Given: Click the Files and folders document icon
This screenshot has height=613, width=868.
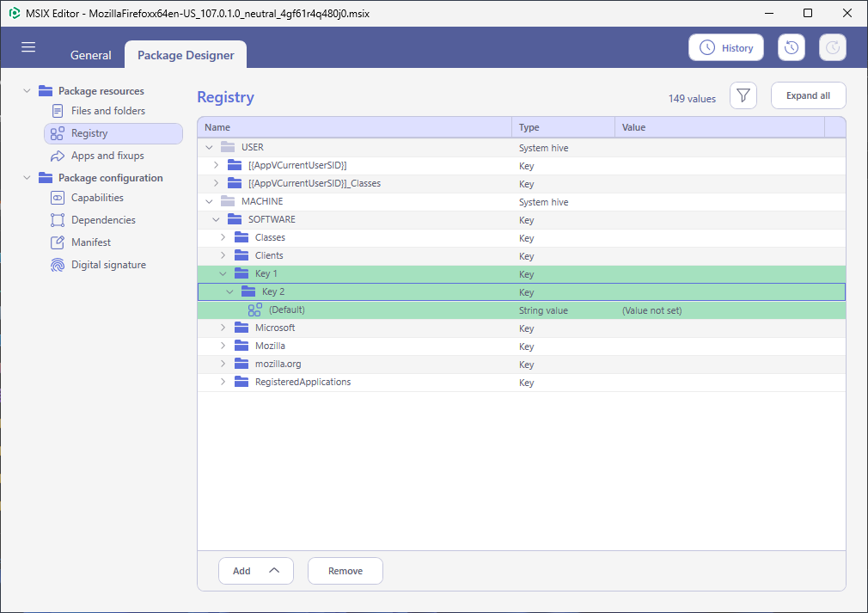Looking at the screenshot, I should pyautogui.click(x=58, y=111).
